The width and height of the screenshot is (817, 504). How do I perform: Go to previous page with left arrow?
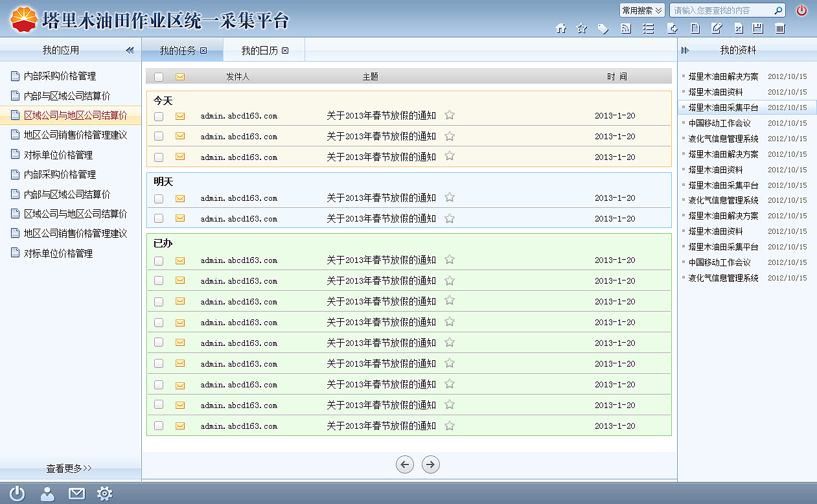point(405,464)
